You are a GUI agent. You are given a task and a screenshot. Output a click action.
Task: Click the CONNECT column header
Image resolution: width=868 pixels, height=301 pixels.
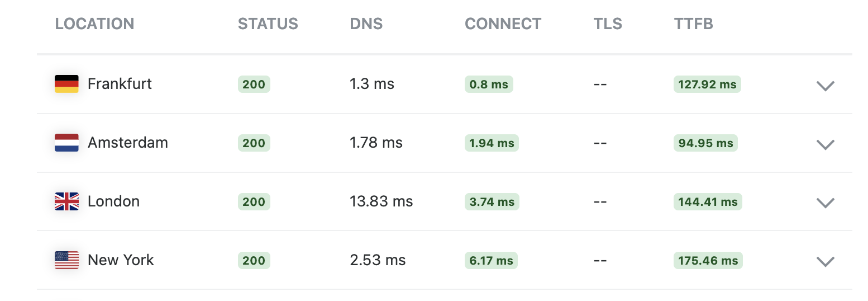tap(503, 24)
